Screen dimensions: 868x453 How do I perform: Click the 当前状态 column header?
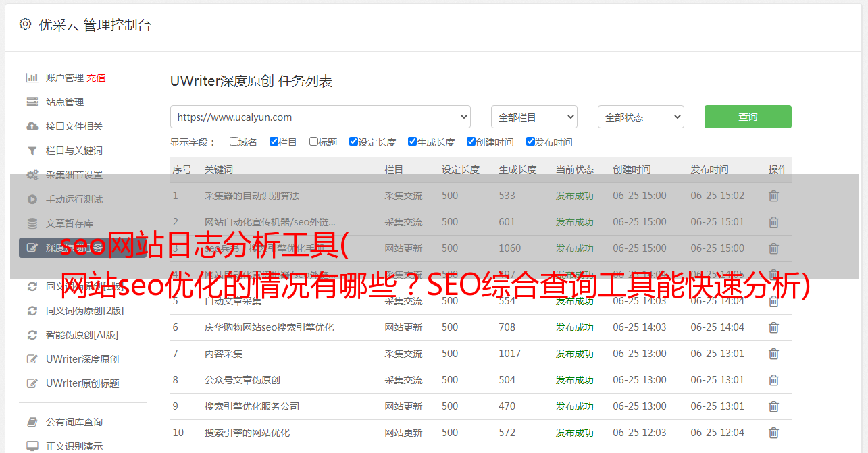[575, 169]
